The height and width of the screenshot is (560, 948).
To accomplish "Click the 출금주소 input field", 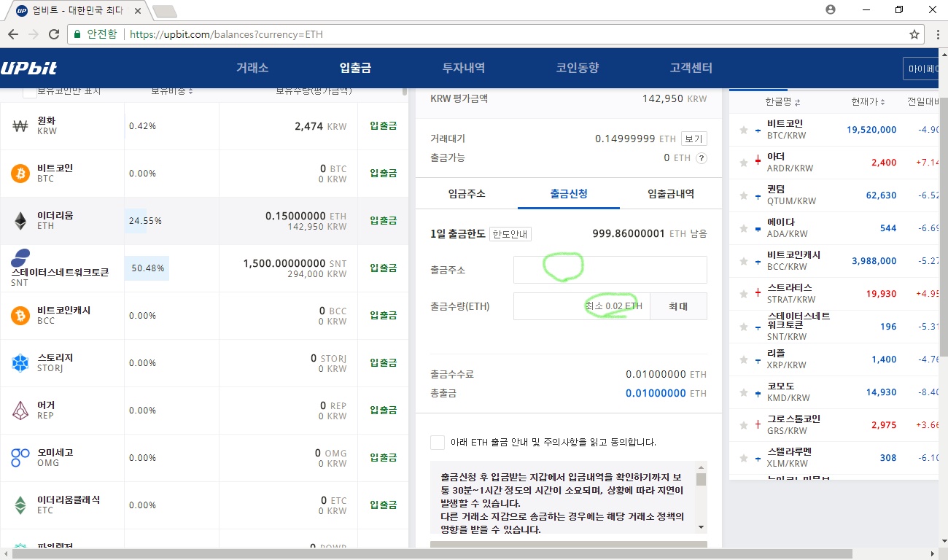I will tap(610, 270).
